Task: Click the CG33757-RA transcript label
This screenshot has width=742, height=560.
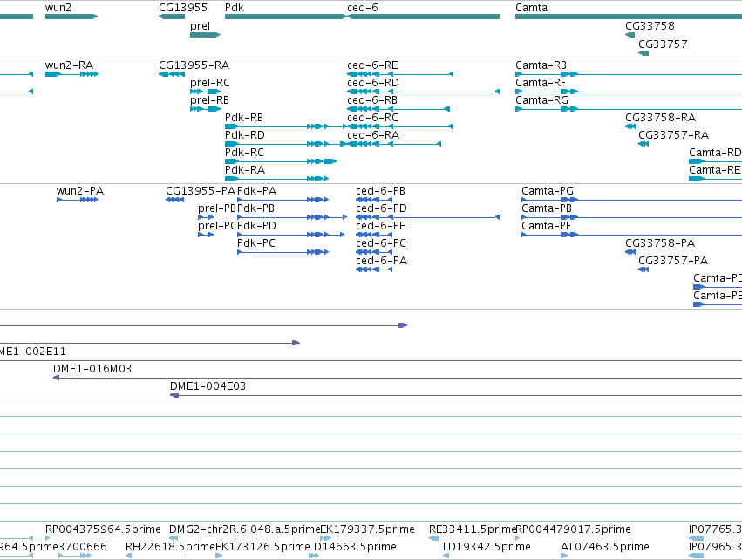Action: (x=673, y=135)
